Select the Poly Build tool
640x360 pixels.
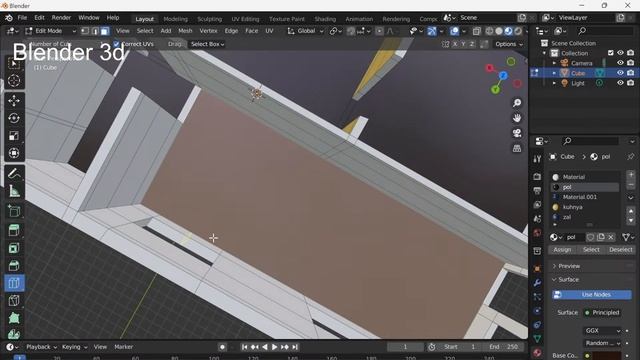coord(14,318)
